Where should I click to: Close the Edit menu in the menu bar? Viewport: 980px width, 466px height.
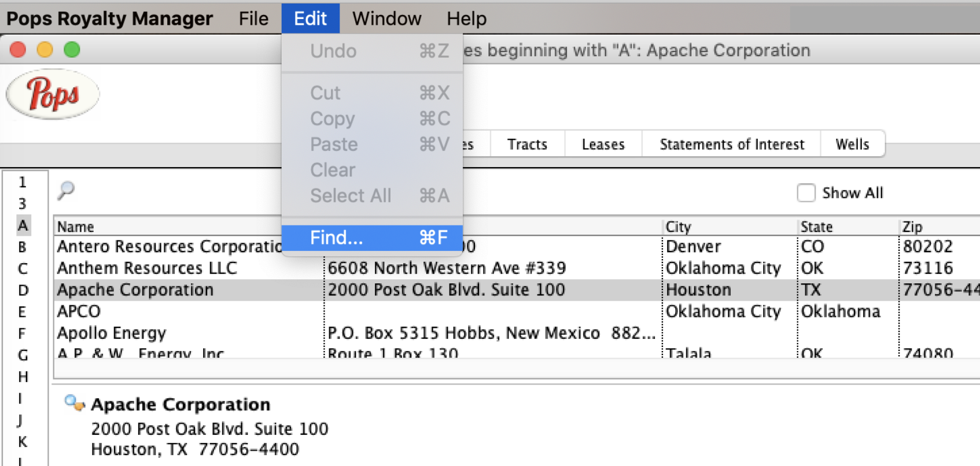tap(311, 19)
